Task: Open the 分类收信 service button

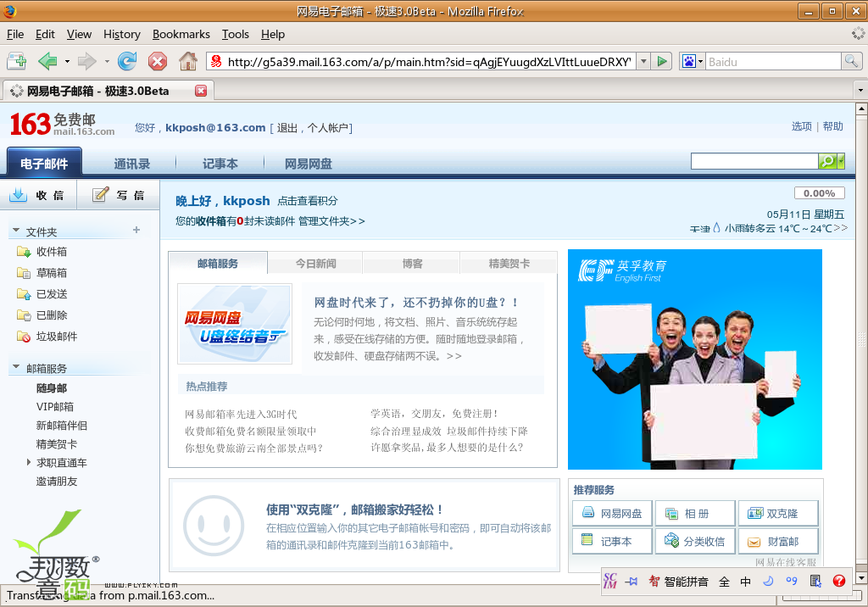Action: coord(695,541)
